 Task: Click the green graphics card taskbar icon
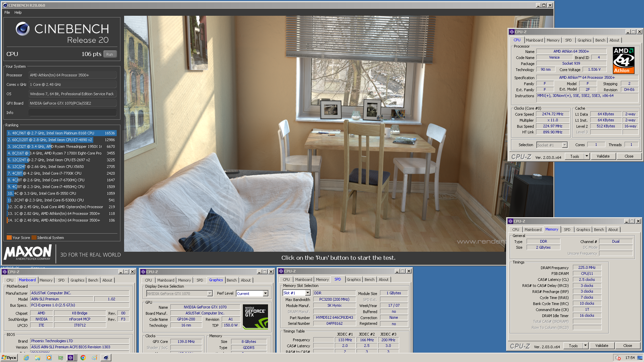coord(60,358)
